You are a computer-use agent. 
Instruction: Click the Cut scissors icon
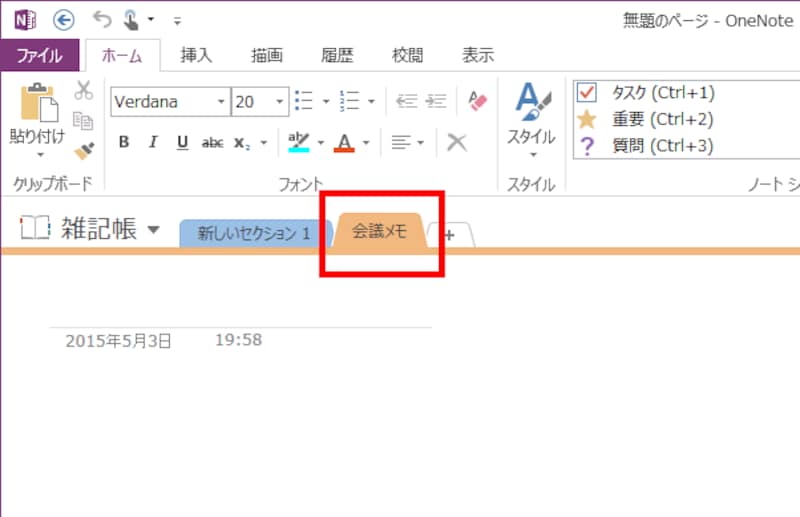(x=84, y=90)
